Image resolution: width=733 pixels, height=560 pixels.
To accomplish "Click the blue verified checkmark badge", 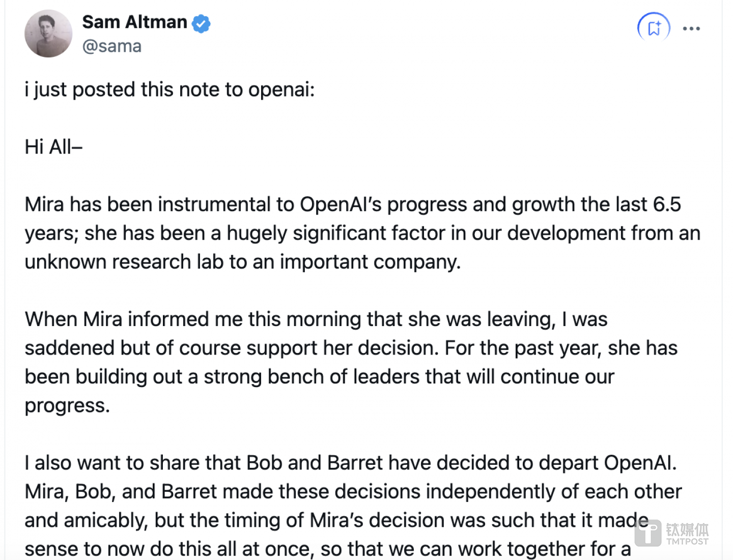I will click(x=202, y=23).
